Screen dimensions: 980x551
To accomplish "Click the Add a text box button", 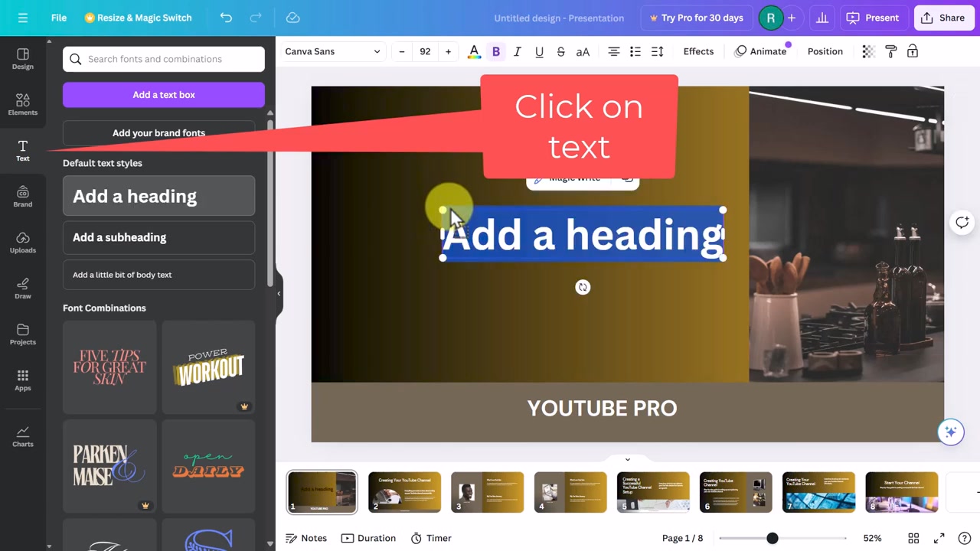I will pyautogui.click(x=164, y=95).
